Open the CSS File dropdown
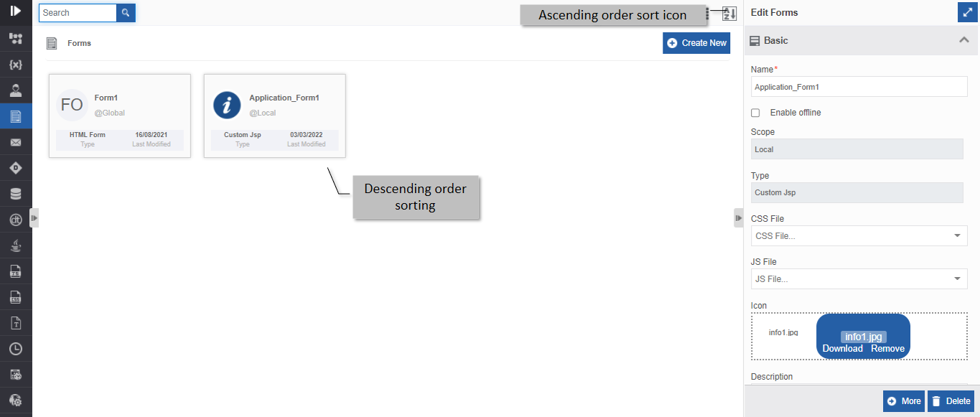Viewport: 980px width, 417px height. pos(859,235)
